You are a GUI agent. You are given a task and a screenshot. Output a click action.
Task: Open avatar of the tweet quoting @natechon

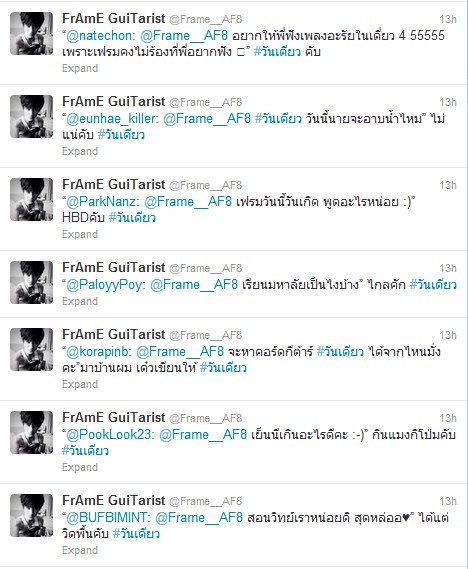(x=32, y=33)
